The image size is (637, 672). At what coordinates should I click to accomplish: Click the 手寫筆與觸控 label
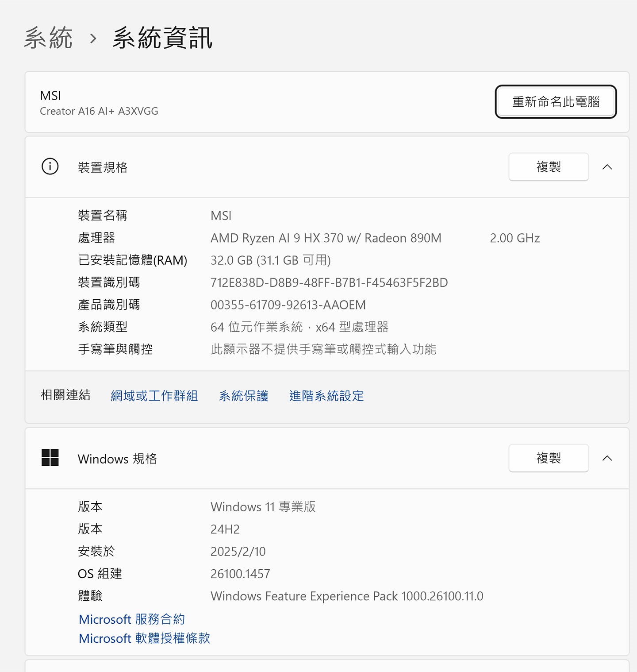pos(115,349)
